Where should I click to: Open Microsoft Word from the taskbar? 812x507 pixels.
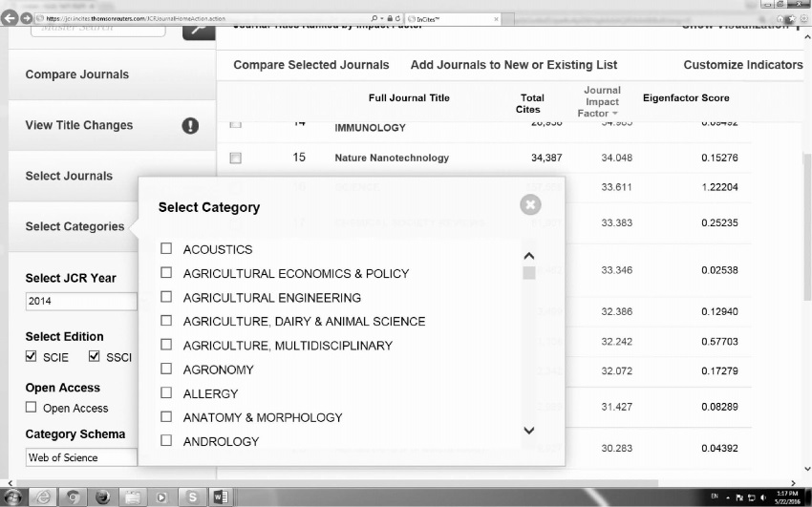click(221, 497)
